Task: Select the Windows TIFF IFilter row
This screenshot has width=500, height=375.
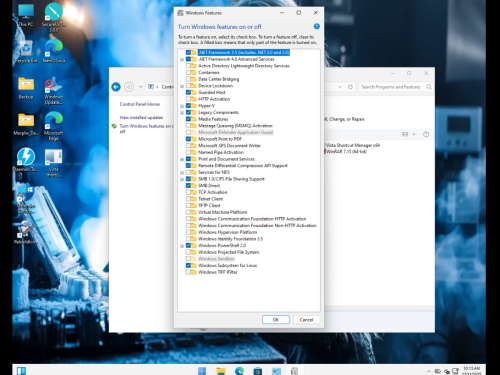Action: click(x=218, y=272)
